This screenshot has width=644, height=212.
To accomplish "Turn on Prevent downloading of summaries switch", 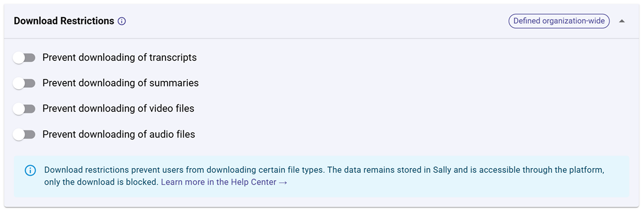I will (24, 84).
